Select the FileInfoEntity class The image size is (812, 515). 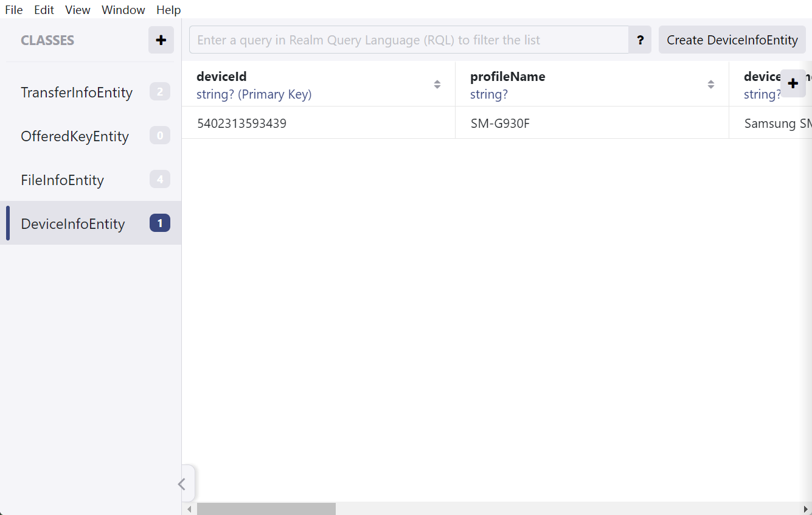click(x=91, y=180)
